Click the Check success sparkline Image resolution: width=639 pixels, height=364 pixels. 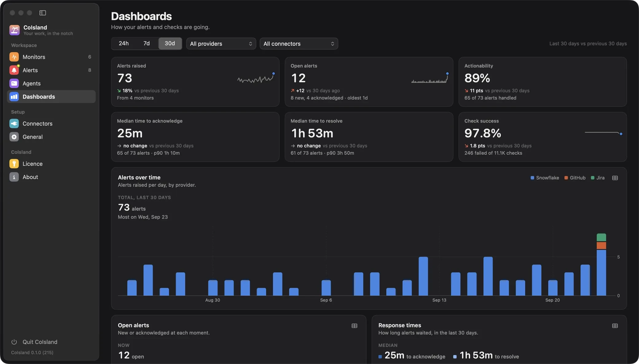click(604, 133)
